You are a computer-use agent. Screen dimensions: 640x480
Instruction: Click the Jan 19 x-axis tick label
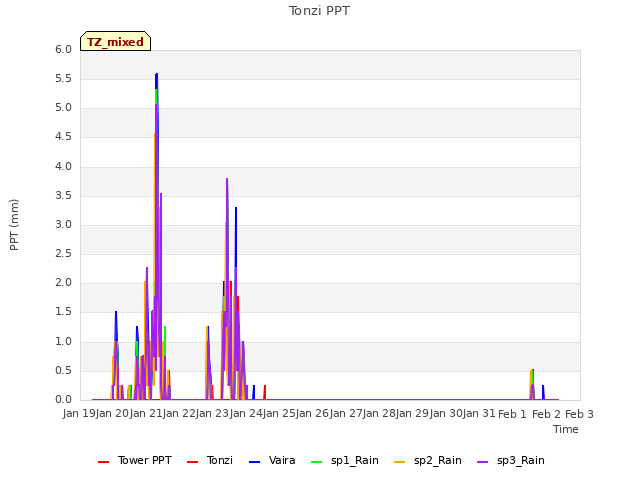(79, 414)
